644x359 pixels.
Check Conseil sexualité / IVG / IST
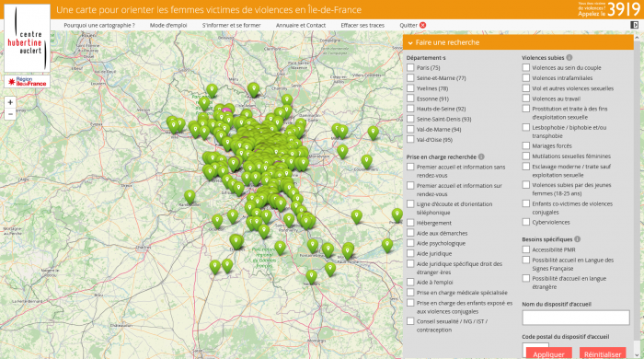tap(410, 321)
